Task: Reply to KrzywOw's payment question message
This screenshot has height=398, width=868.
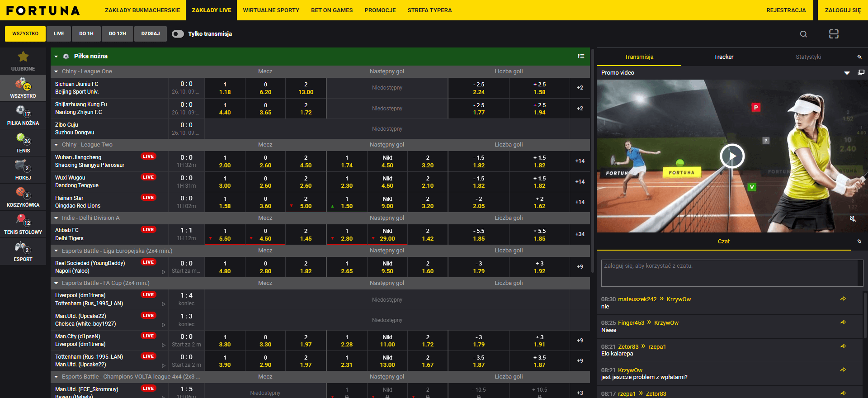Action: coord(843,370)
